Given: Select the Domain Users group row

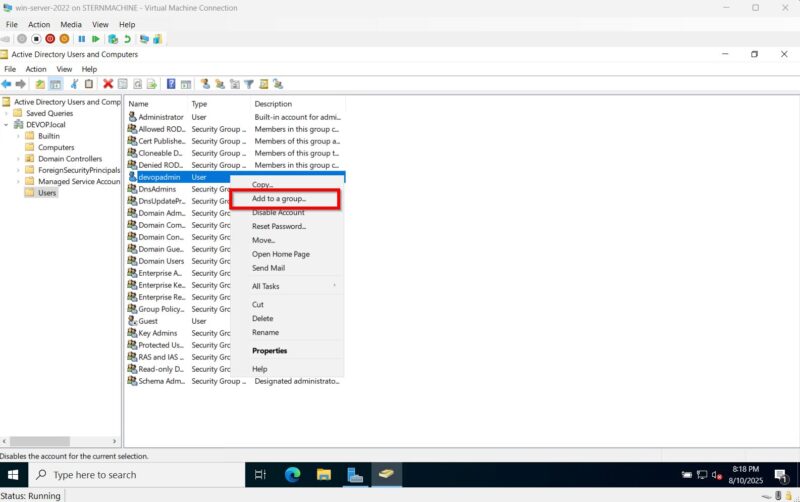Looking at the screenshot, I should [179, 261].
